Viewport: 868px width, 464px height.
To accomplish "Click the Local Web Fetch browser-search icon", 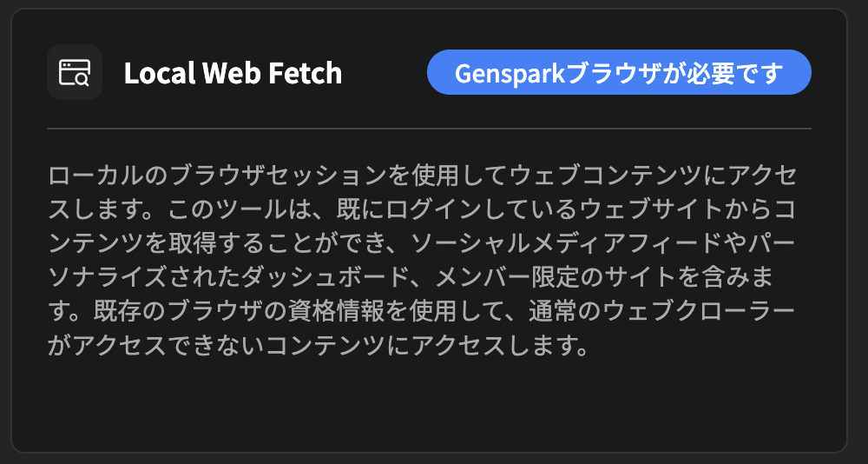I will pyautogui.click(x=75, y=73).
